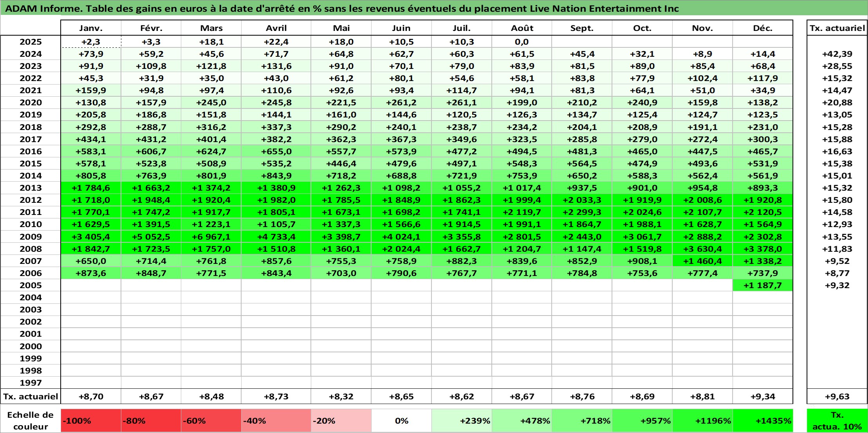Click the -40% pink color swatch
868x433 pixels.
(x=276, y=421)
